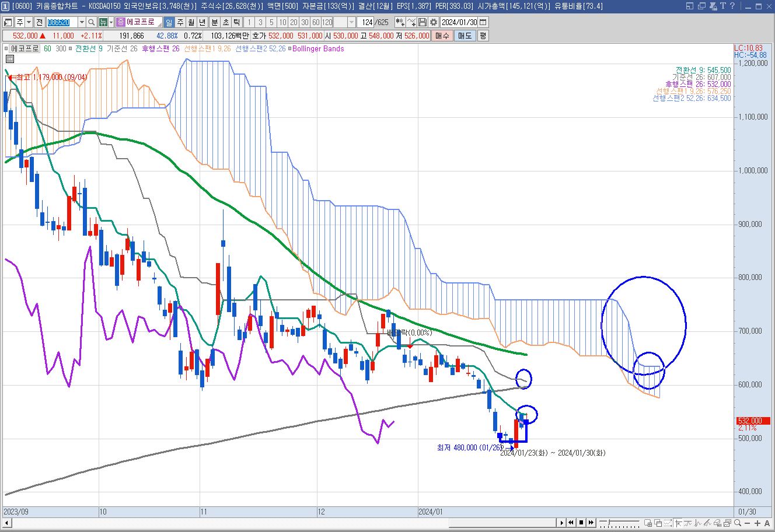Click the stock search magnifier icon

point(92,22)
